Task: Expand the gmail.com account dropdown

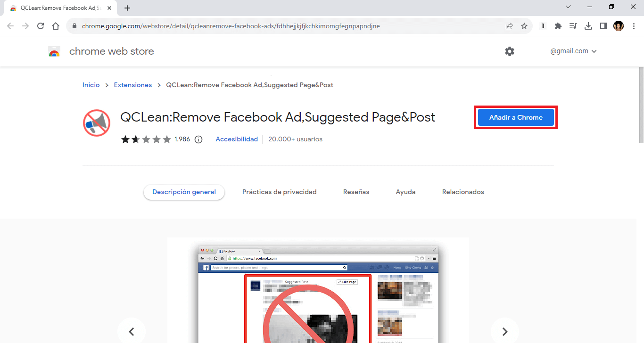Action: point(573,51)
